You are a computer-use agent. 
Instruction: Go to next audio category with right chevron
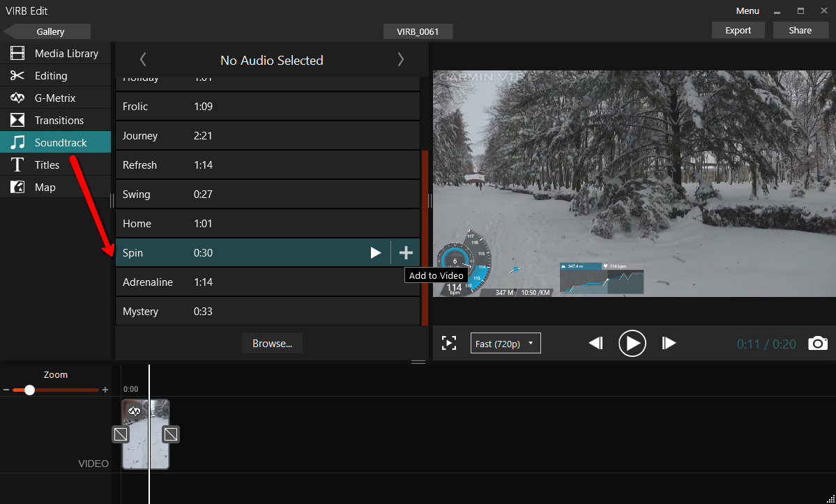coord(401,60)
